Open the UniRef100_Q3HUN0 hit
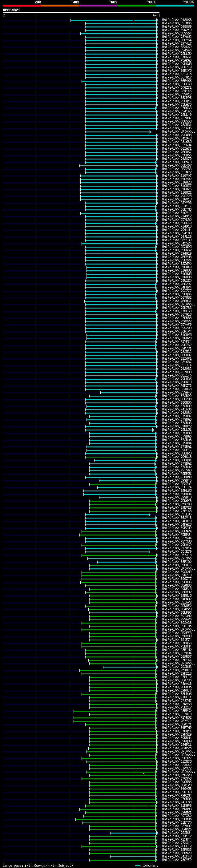Screen dimensions: 197x868 click(177, 477)
